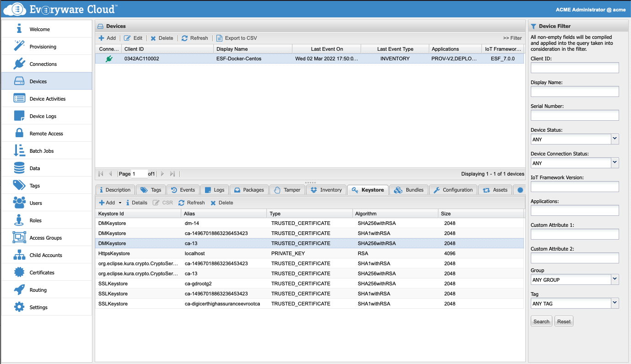Delete the selected device
631x364 pixels.
[x=162, y=38]
